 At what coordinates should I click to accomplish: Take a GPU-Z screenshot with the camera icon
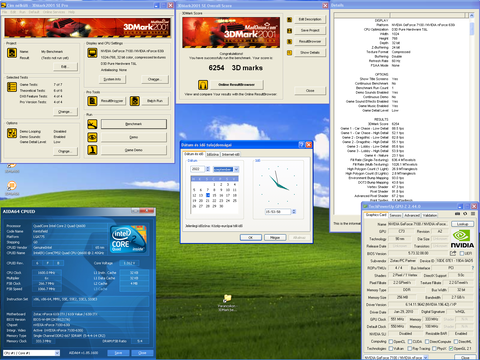(457, 214)
